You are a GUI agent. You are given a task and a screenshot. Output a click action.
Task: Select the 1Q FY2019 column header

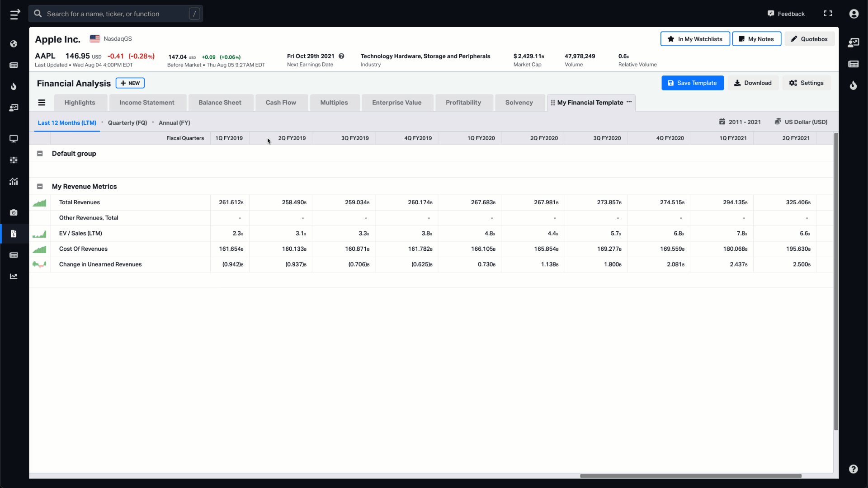(x=229, y=138)
